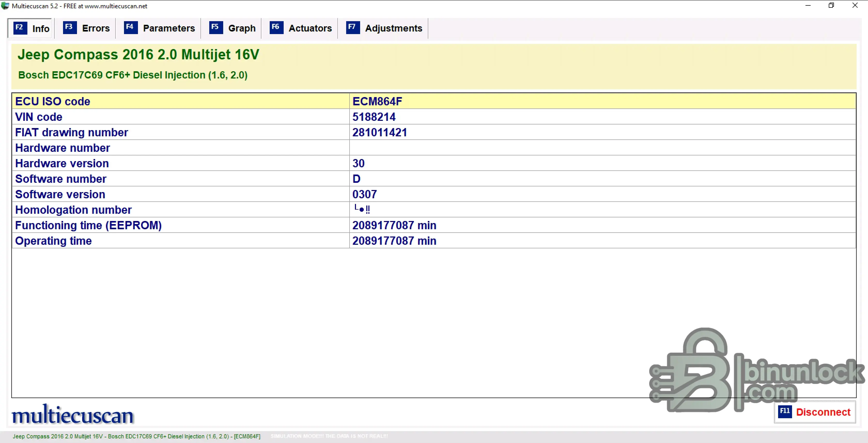Viewport: 868px width, 443px height.
Task: Click the 'Homologation number' label
Action: [73, 210]
